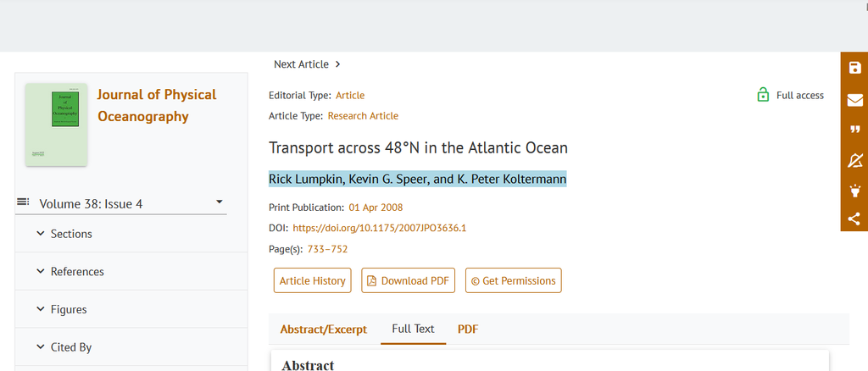
Task: Switch to the PDF tab
Action: (468, 329)
